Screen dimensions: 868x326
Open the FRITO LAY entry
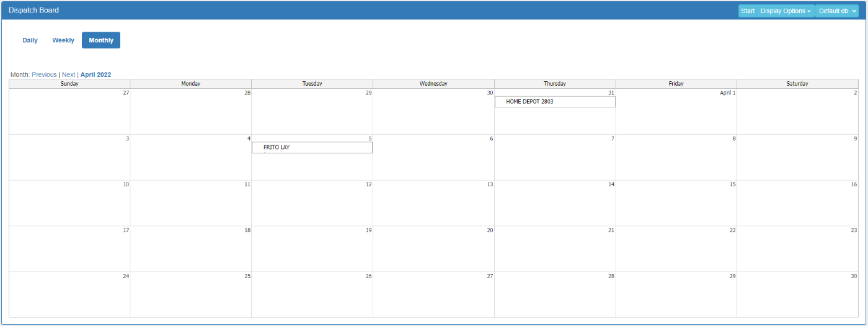point(312,148)
